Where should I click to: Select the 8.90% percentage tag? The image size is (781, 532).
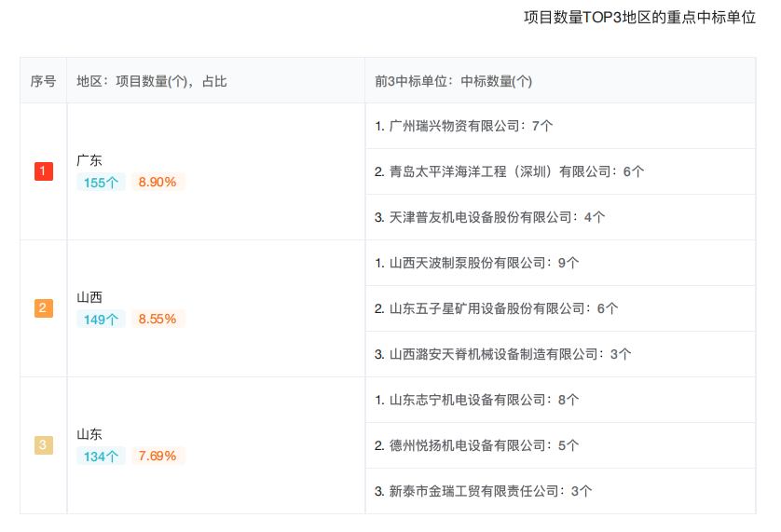(158, 183)
